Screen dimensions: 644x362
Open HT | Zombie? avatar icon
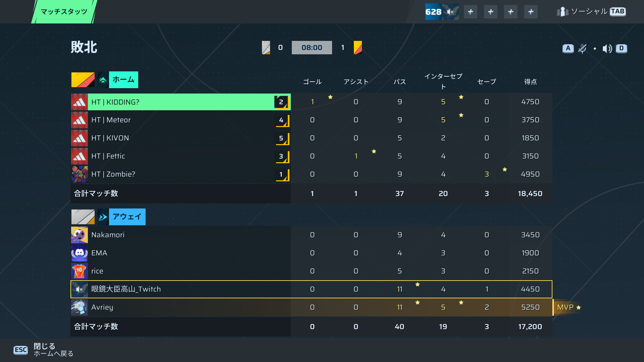tap(79, 174)
